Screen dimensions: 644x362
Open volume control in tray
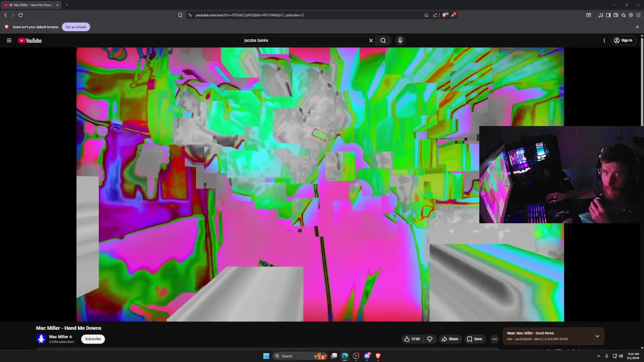pos(621,356)
